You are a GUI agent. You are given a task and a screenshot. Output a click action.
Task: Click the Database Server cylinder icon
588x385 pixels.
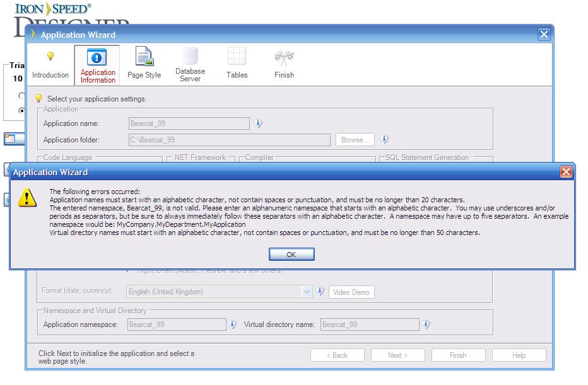pos(190,56)
